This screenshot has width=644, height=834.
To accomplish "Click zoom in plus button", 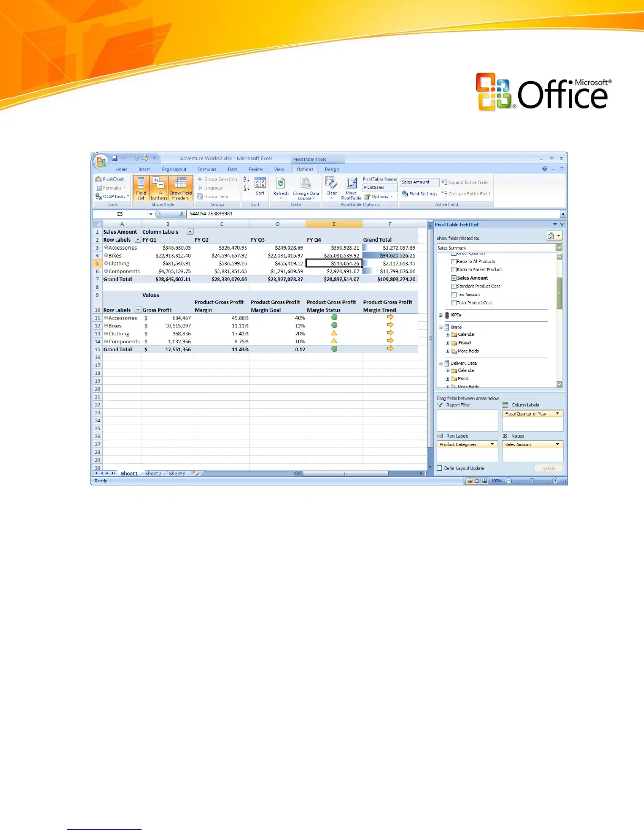I will coord(555,481).
